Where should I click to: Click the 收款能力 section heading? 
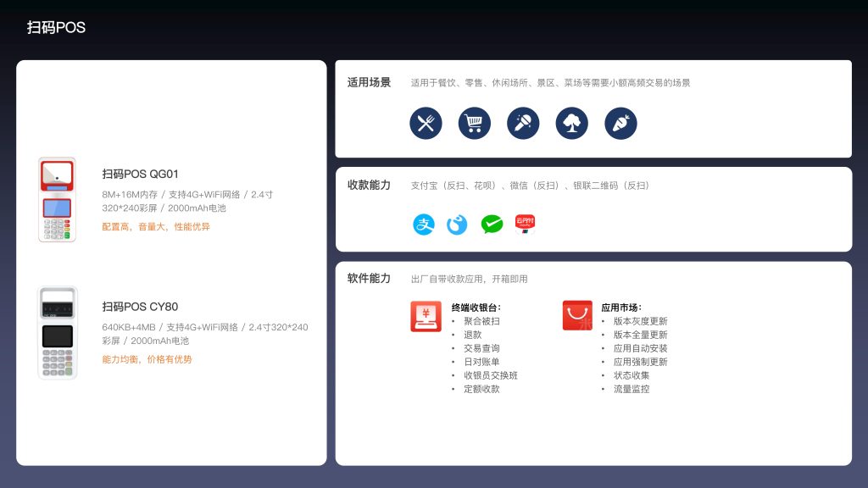[369, 185]
